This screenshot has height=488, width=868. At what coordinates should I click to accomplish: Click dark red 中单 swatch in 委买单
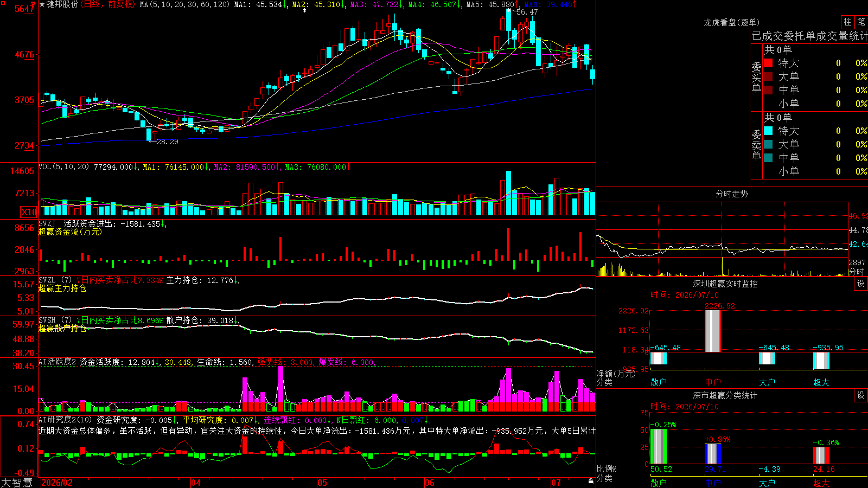click(768, 90)
